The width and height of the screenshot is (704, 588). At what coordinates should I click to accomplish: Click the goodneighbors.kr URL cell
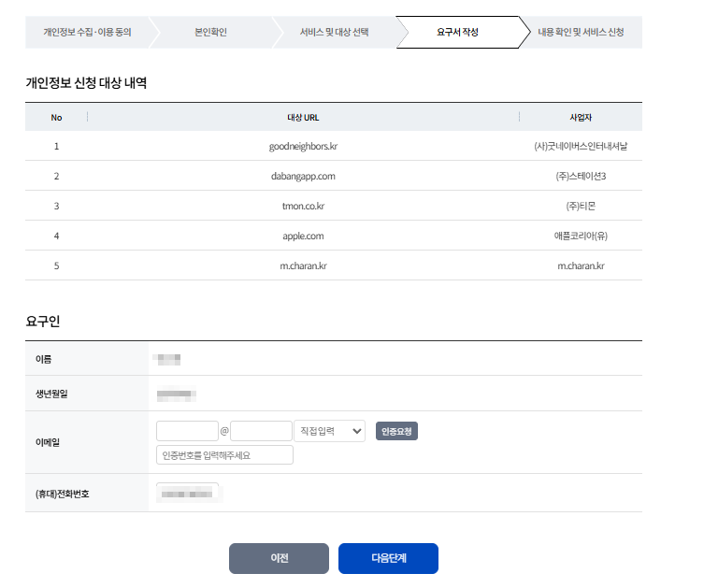click(x=303, y=147)
